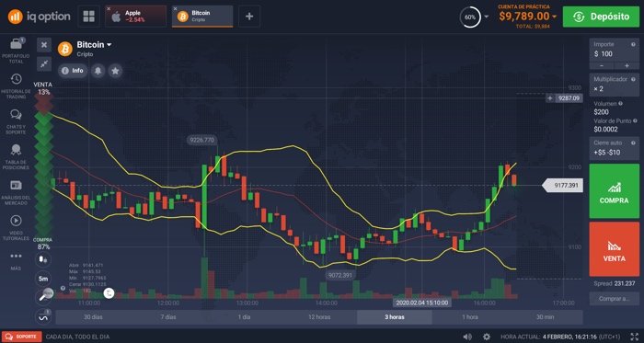
Task: Switch to the Apple asset tab
Action: 135,17
